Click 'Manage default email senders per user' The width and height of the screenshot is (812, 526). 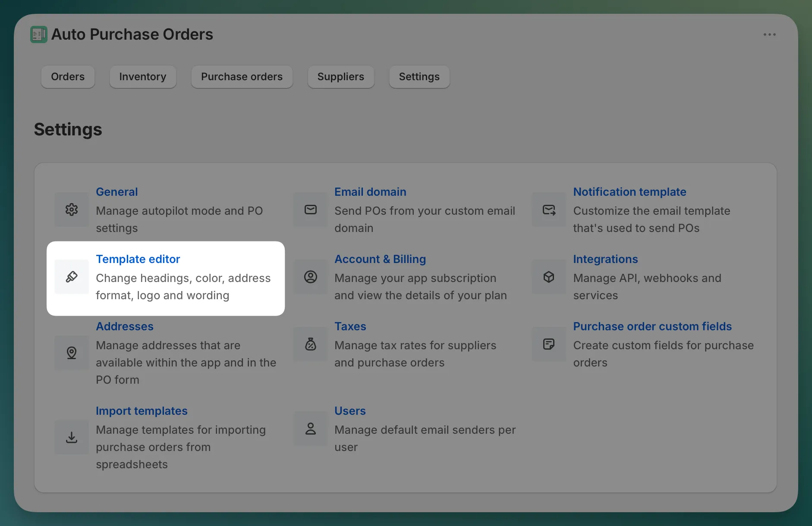pos(425,438)
